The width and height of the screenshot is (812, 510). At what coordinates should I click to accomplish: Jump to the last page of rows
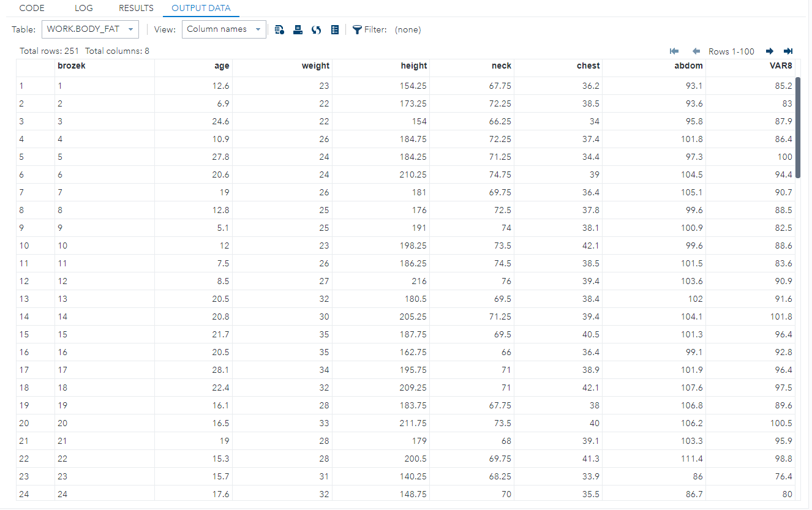pos(788,51)
